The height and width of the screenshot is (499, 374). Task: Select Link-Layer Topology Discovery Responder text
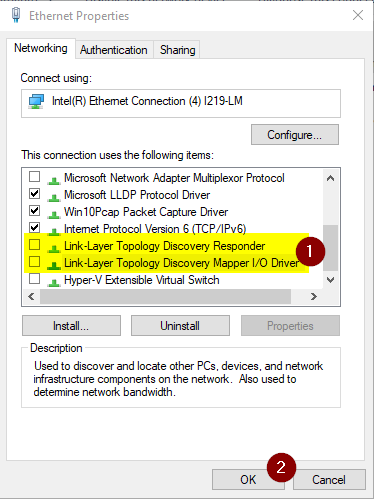pos(165,246)
